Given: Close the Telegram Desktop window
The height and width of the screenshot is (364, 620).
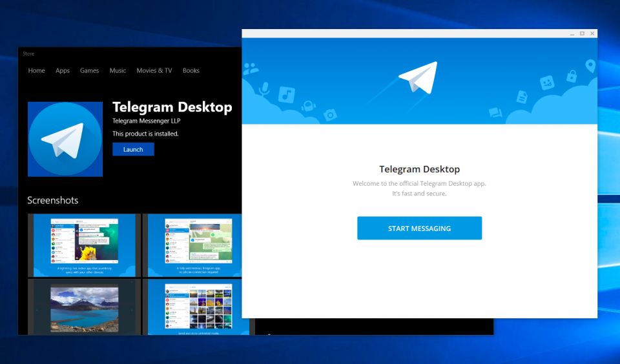Looking at the screenshot, I should [x=592, y=34].
